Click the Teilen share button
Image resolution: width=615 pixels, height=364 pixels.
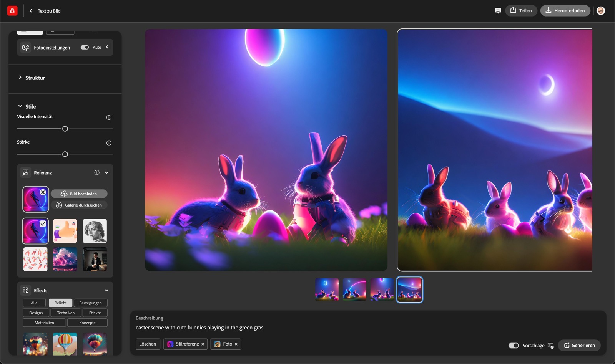pos(521,11)
